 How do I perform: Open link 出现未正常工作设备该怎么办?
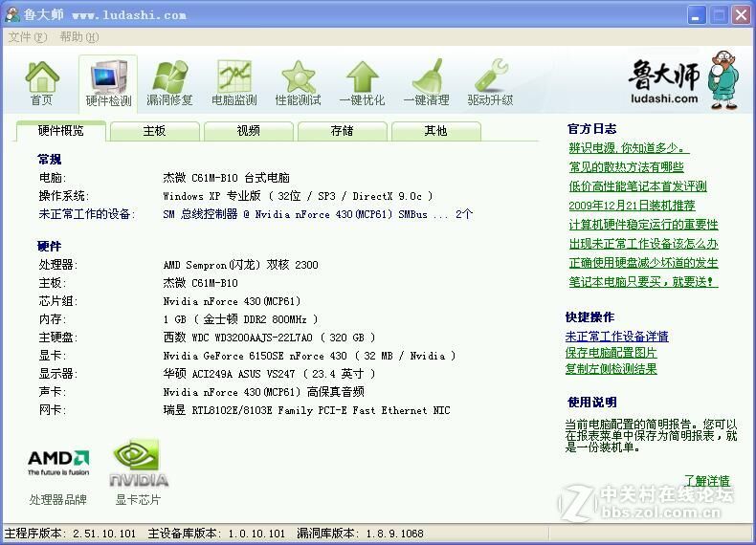[x=643, y=244]
